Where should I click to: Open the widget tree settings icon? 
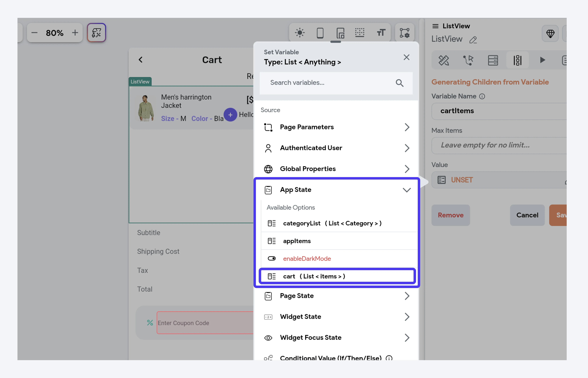tap(404, 33)
